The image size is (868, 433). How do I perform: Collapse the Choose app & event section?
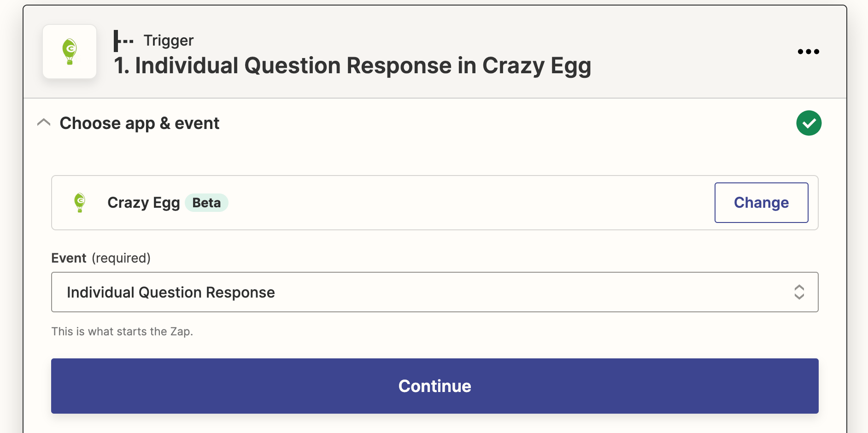(x=44, y=123)
